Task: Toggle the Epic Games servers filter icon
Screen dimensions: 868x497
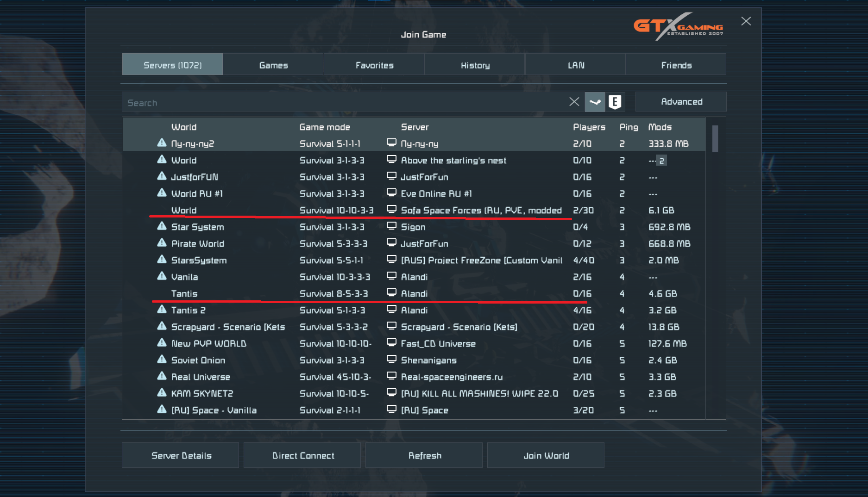Action: [615, 102]
